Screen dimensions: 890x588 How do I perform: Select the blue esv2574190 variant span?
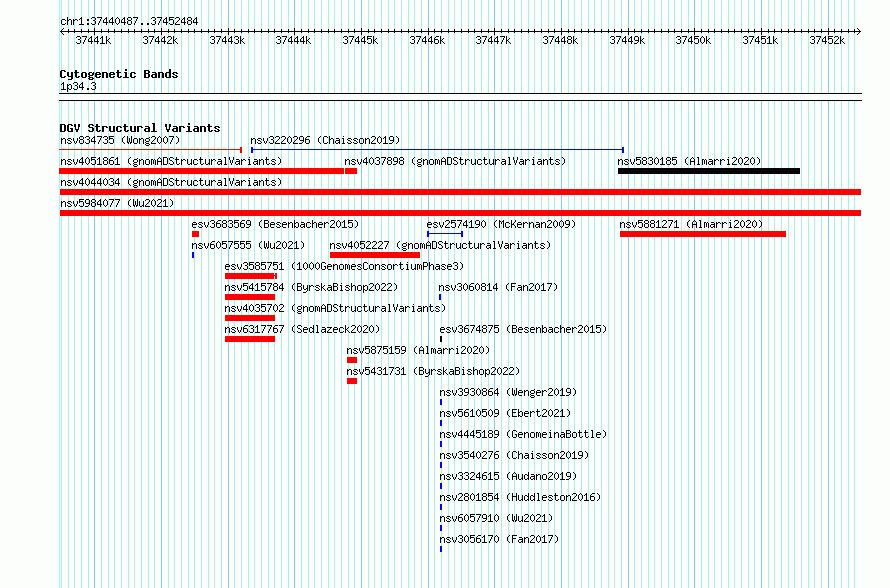coord(445,234)
